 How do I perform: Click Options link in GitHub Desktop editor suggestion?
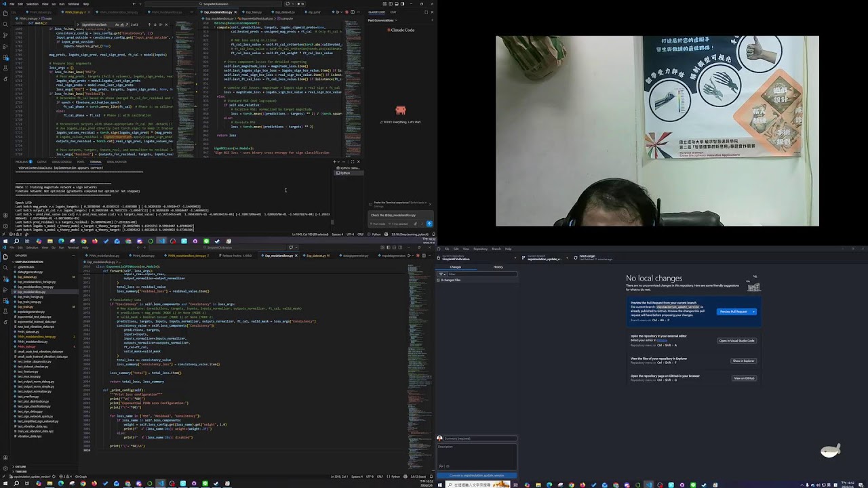pyautogui.click(x=662, y=340)
